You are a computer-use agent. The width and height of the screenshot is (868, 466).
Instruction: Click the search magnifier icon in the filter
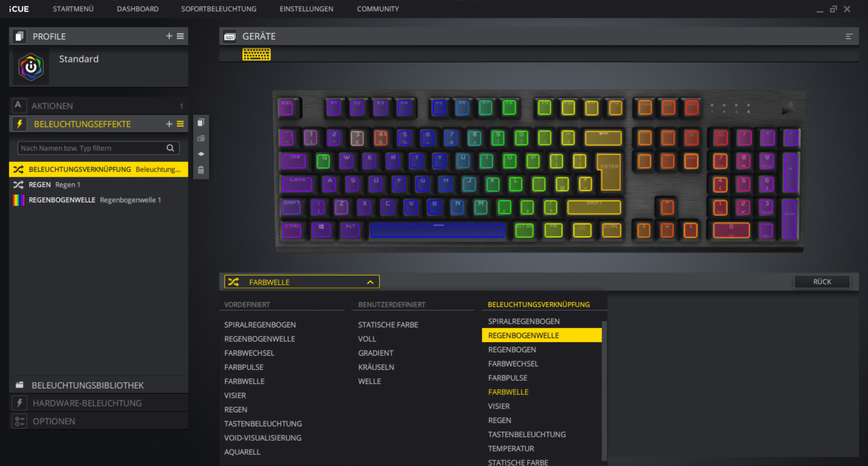click(x=170, y=148)
